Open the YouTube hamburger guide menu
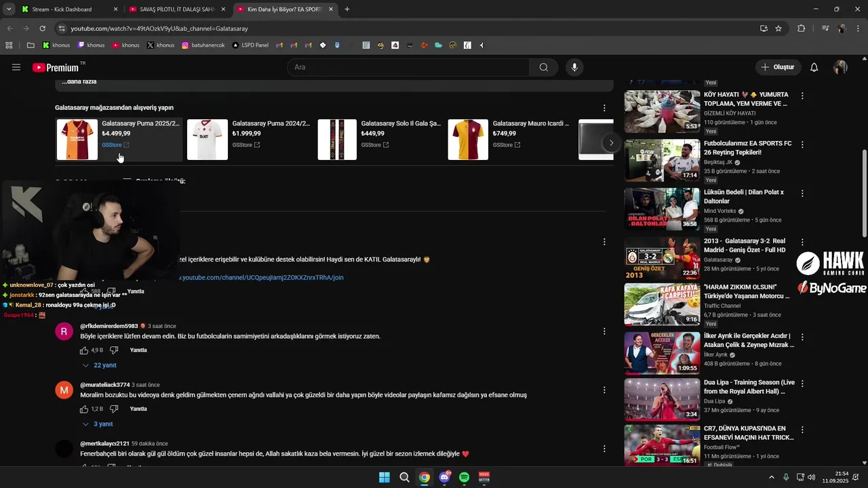 (x=16, y=67)
